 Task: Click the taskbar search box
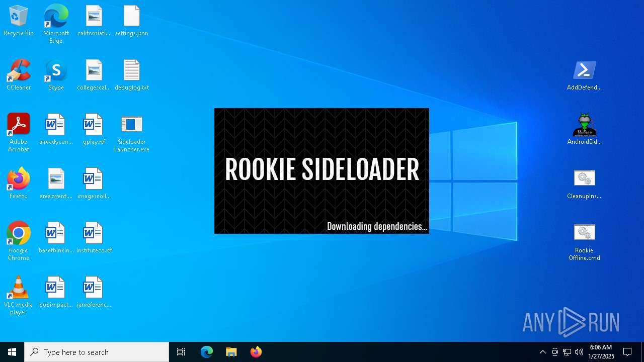pyautogui.click(x=97, y=352)
